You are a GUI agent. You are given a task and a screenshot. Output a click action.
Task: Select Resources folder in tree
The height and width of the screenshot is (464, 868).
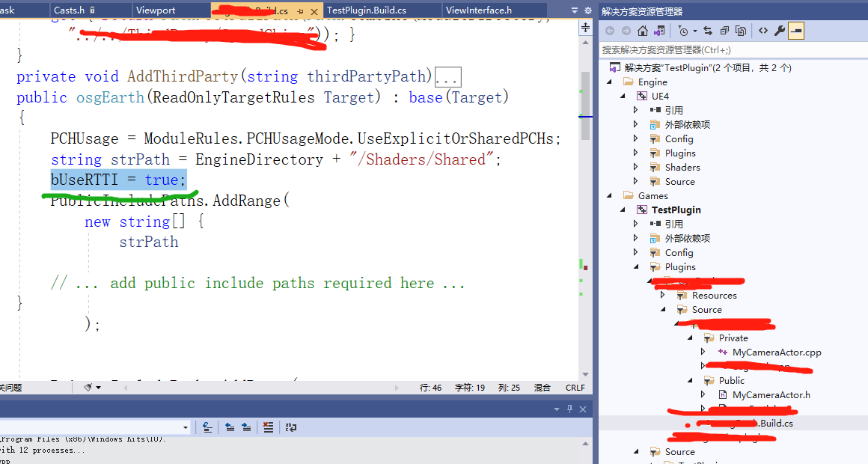pos(714,296)
